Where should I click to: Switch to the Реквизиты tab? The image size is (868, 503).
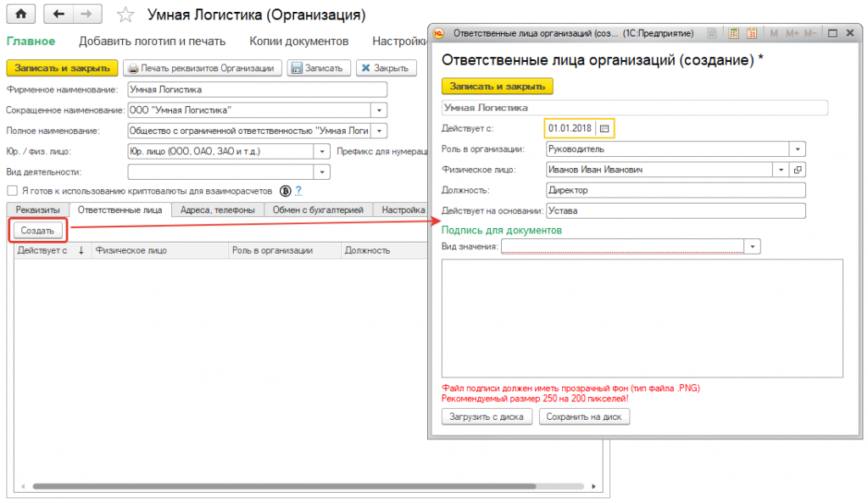tap(37, 210)
